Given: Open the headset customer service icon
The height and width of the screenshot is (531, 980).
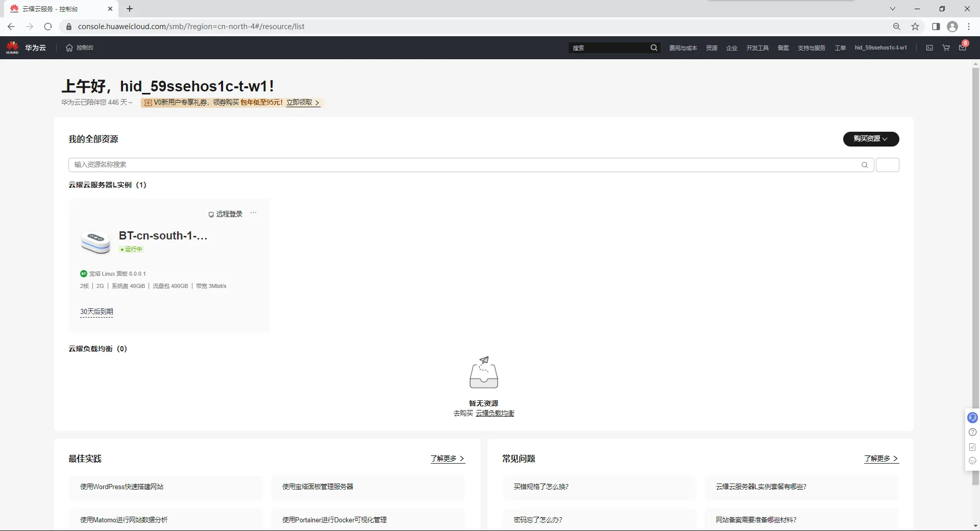Looking at the screenshot, I should click(x=972, y=418).
